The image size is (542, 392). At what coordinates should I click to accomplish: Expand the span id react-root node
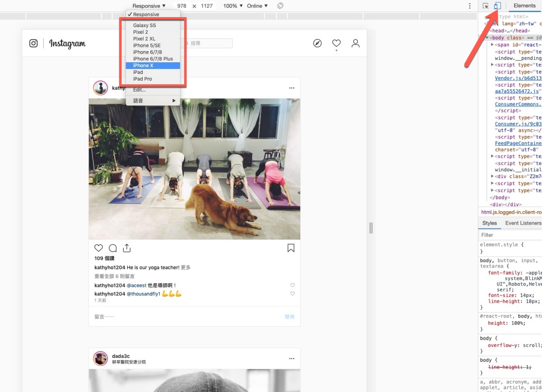click(493, 45)
